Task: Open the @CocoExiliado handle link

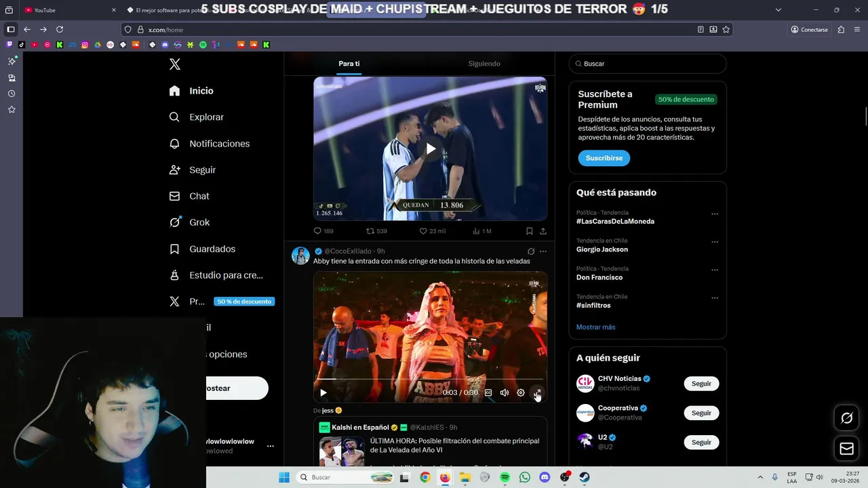Action: coord(348,251)
